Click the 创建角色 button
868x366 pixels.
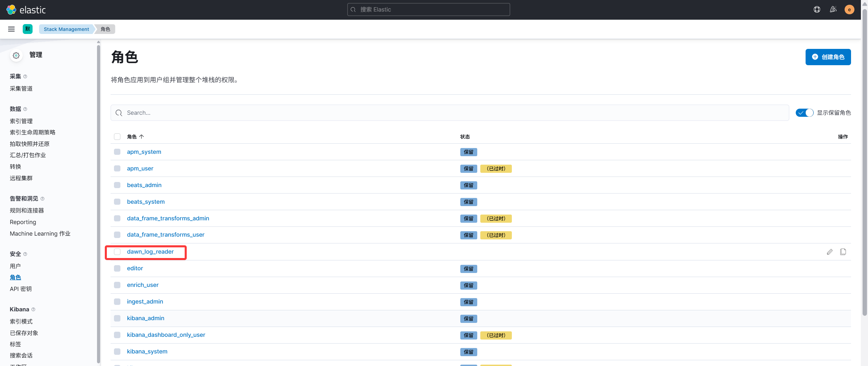pos(828,57)
